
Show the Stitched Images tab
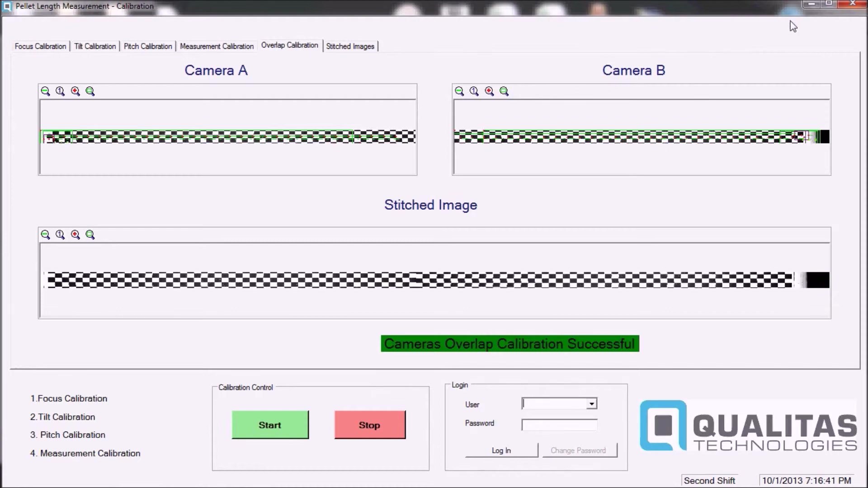pyautogui.click(x=350, y=46)
